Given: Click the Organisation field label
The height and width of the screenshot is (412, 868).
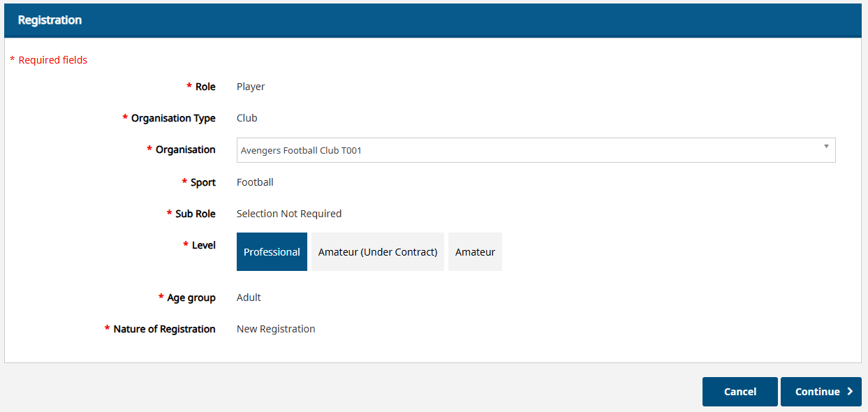Looking at the screenshot, I should (x=185, y=149).
